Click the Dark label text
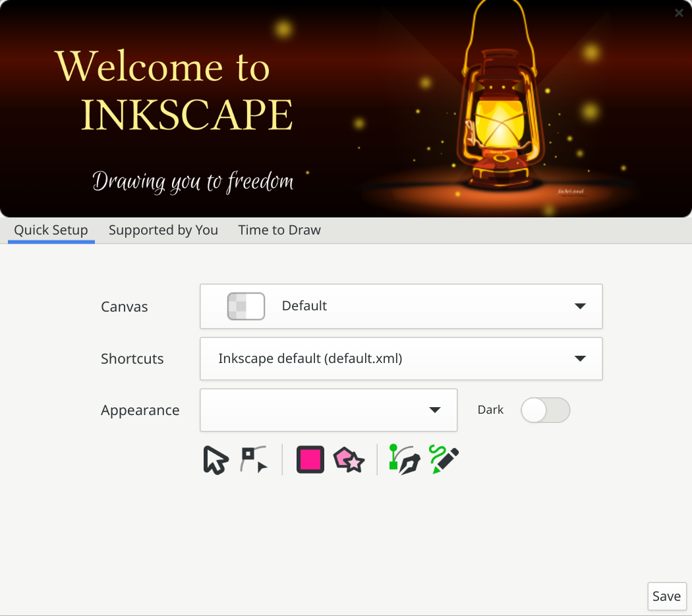 tap(490, 410)
